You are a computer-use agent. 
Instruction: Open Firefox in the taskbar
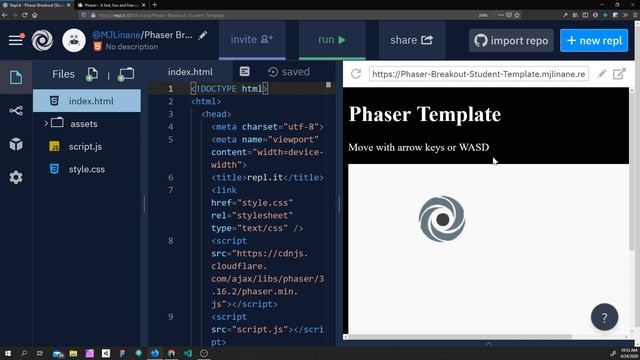click(155, 353)
